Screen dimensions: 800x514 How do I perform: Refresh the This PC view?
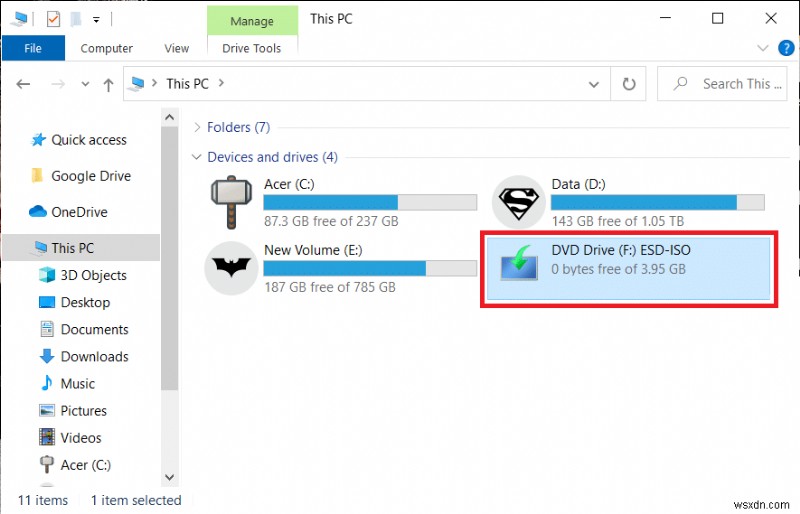click(629, 84)
